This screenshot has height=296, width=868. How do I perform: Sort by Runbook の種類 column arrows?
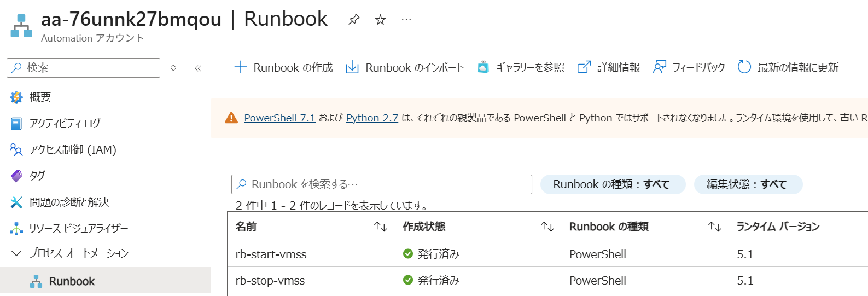tap(714, 227)
